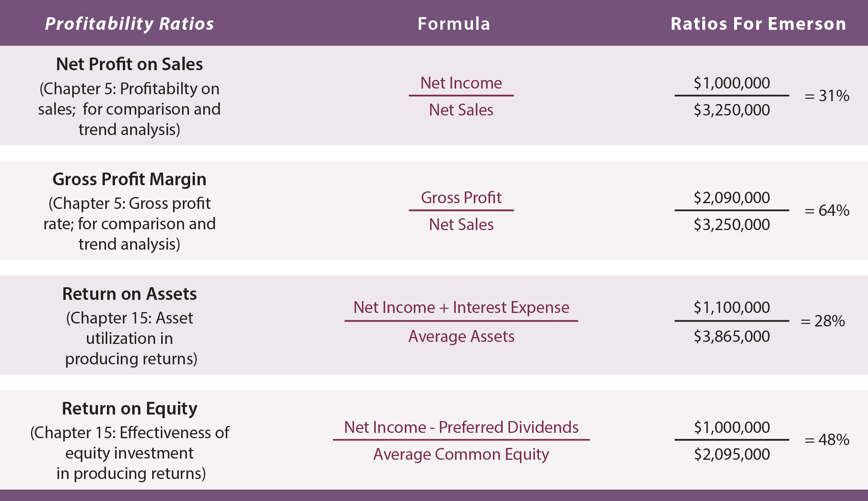Click the Ratios For Emerson header
Screen dimensions: 868x501
tap(758, 24)
